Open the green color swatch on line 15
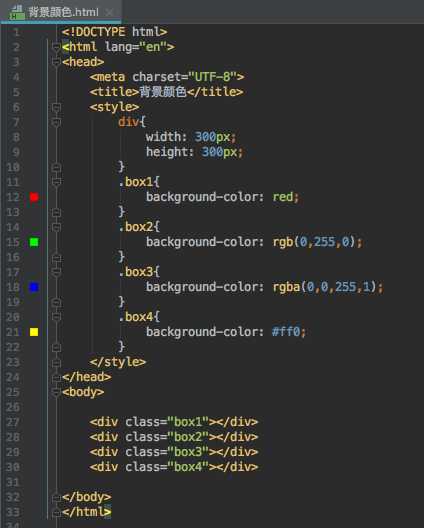 tap(34, 242)
